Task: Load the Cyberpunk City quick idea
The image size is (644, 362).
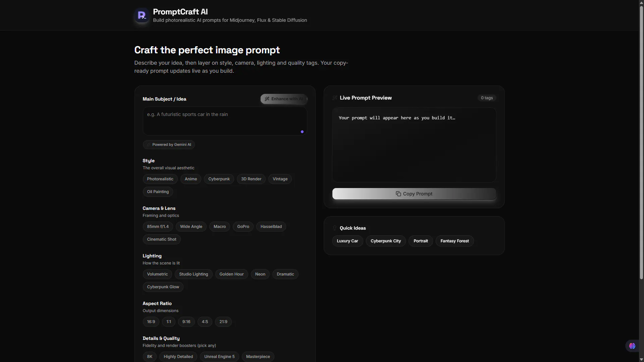Action: [x=386, y=241]
